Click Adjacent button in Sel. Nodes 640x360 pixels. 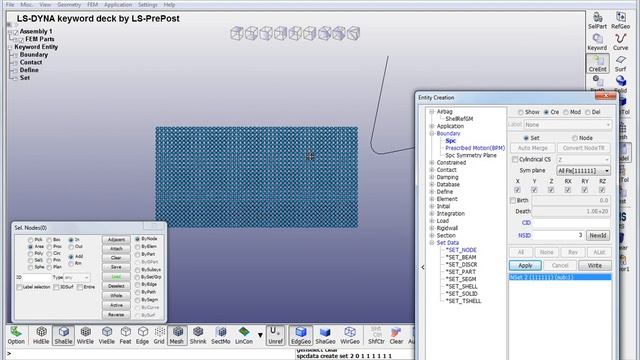pos(116,240)
